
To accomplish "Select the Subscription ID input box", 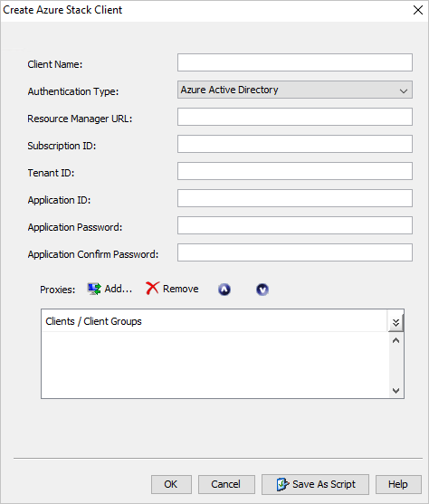I will click(x=295, y=144).
